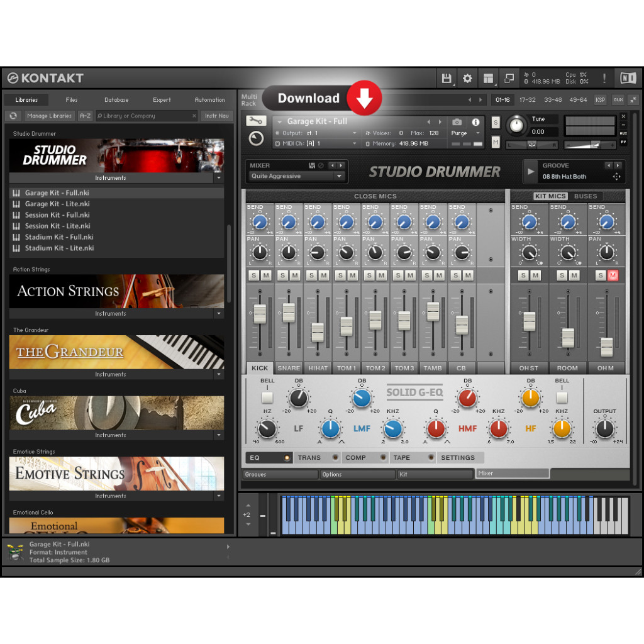The height and width of the screenshot is (644, 644).
Task: Open the Kontakt options gear icon
Action: (x=467, y=78)
